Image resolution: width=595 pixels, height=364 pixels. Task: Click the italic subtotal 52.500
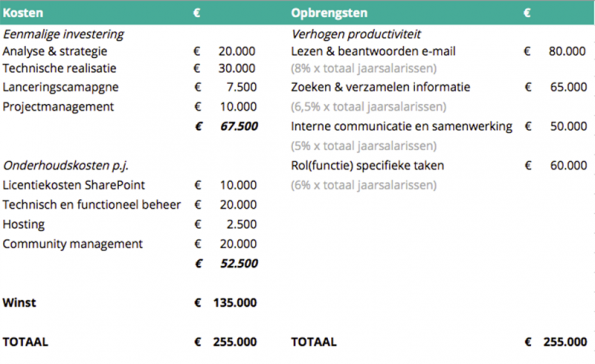point(239,263)
